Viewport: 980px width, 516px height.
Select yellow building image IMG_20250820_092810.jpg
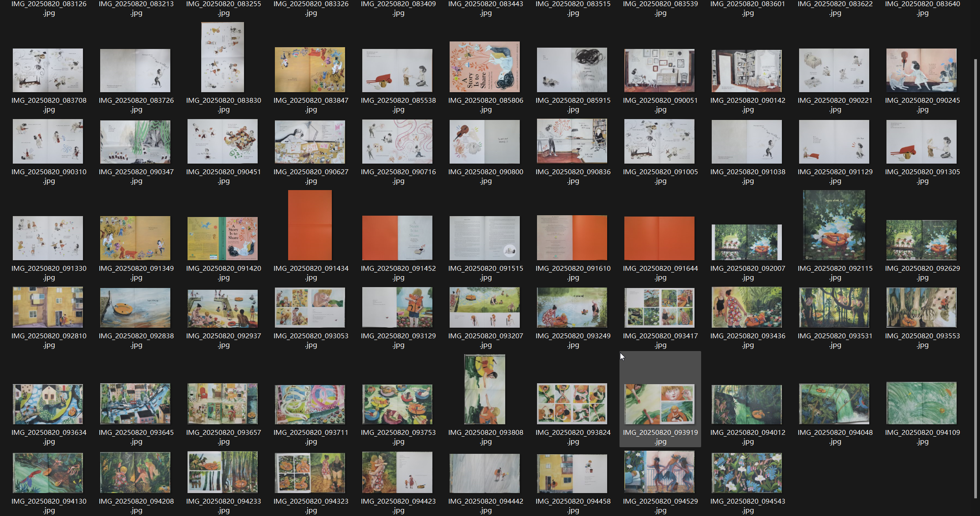[x=48, y=307]
